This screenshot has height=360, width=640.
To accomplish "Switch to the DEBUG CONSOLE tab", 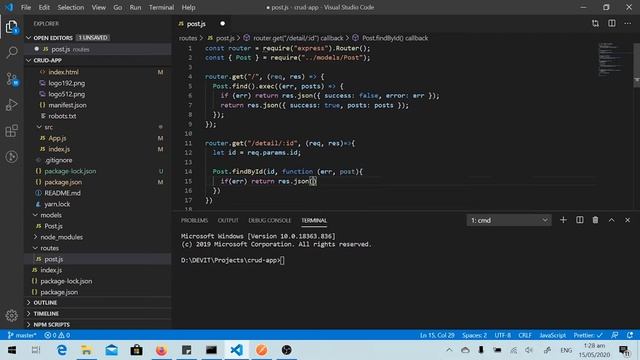I will [270, 220].
